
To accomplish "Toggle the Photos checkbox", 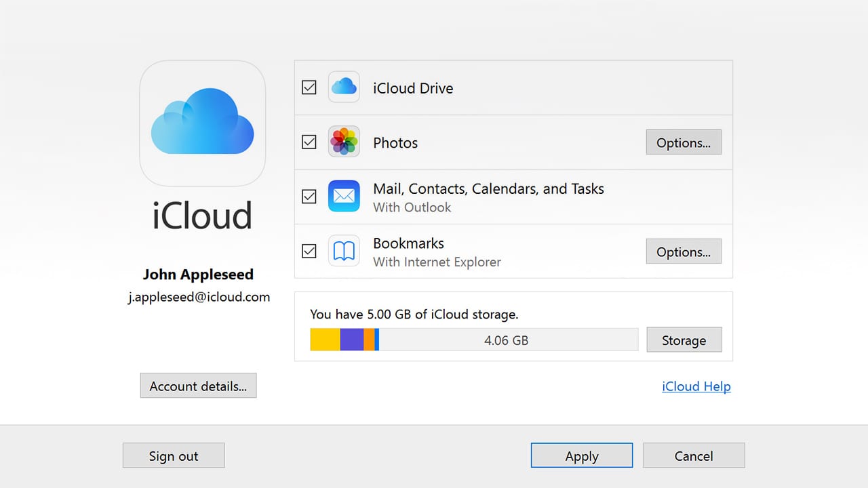I will point(309,142).
